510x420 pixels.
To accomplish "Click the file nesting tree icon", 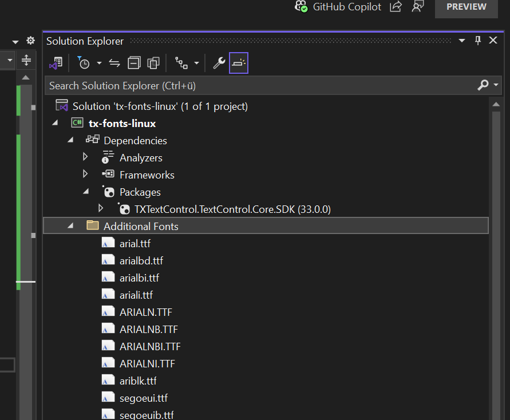I will [181, 63].
